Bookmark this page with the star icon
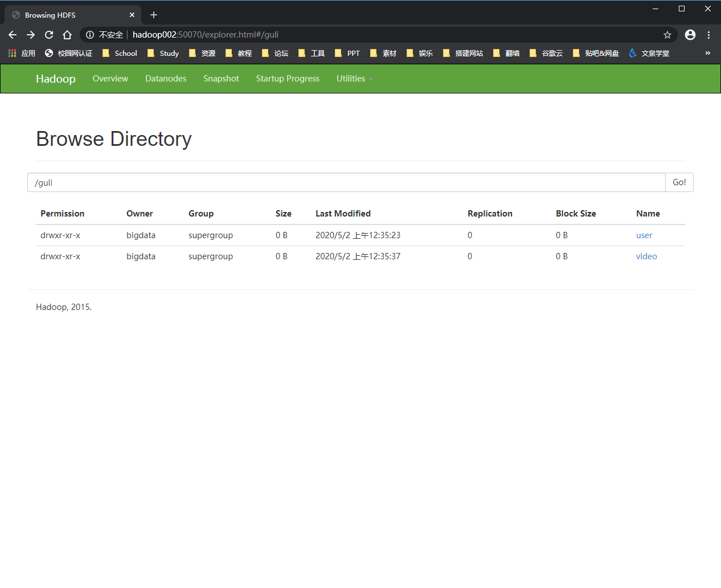The height and width of the screenshot is (588, 721). (667, 35)
